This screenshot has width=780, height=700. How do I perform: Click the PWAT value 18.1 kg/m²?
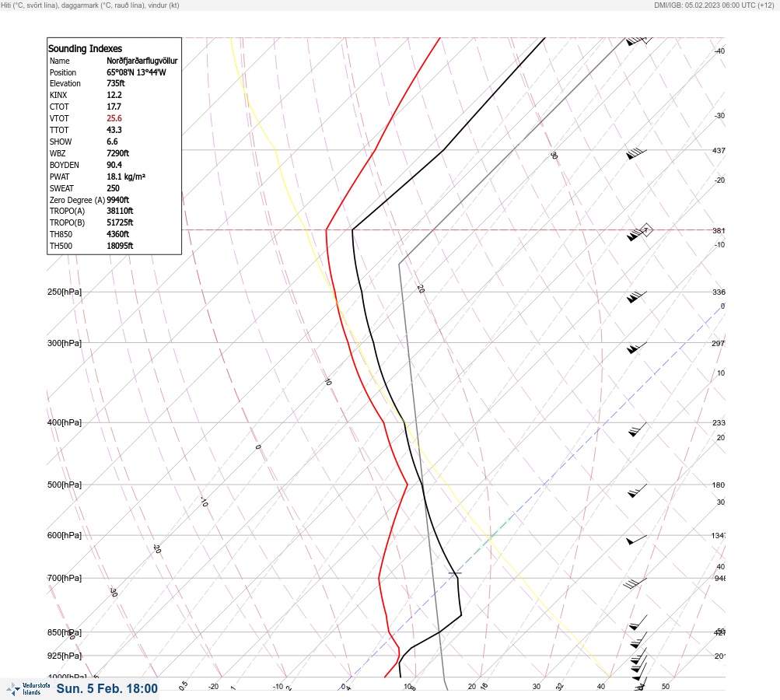coord(126,177)
